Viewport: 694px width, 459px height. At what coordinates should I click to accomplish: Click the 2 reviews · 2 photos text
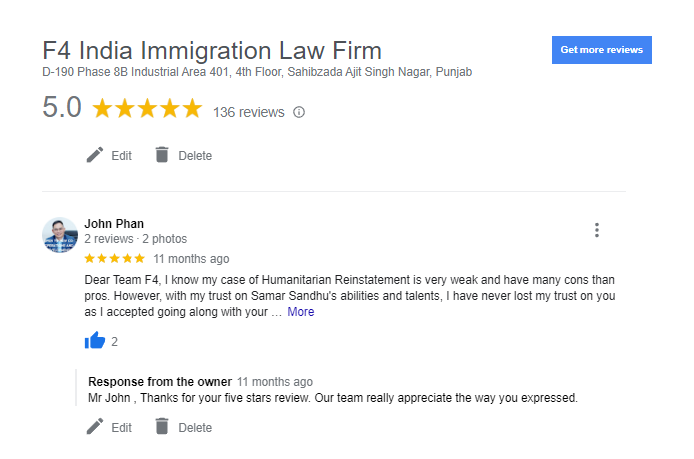click(x=135, y=239)
